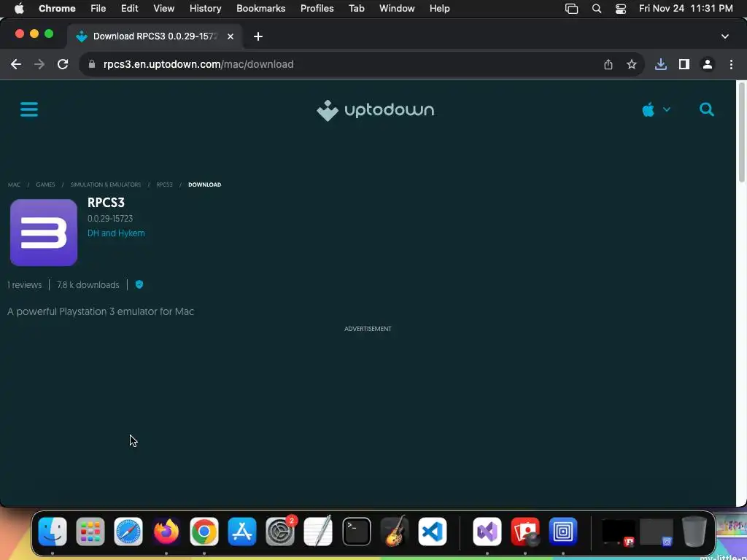Open Trash in the Dock
Image resolution: width=747 pixels, height=560 pixels.
coord(694,532)
